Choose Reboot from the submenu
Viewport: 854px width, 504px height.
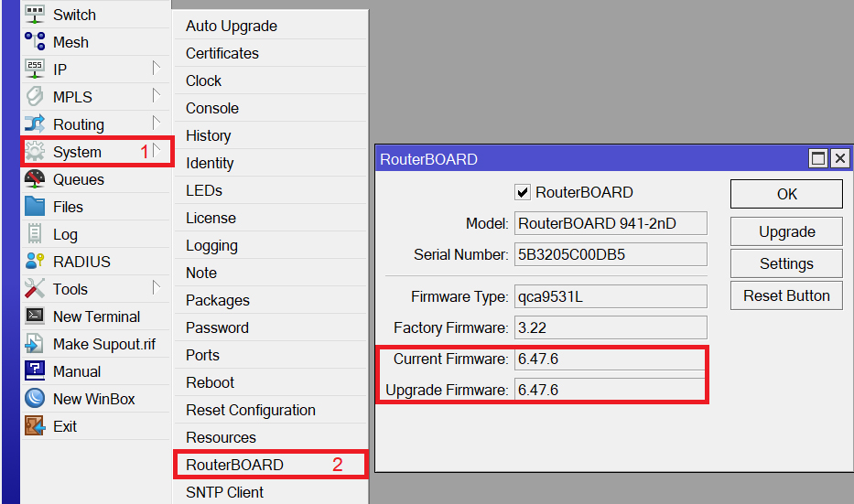pyautogui.click(x=271, y=382)
